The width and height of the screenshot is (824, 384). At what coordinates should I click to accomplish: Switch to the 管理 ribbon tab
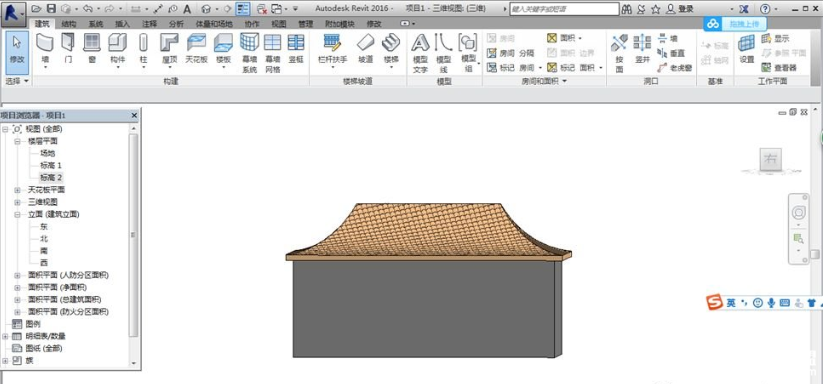tap(305, 24)
